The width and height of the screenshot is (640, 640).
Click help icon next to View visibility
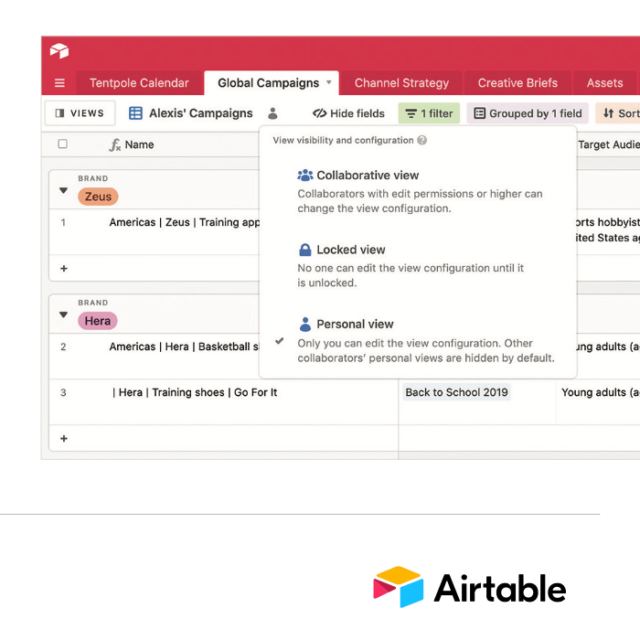click(x=422, y=140)
